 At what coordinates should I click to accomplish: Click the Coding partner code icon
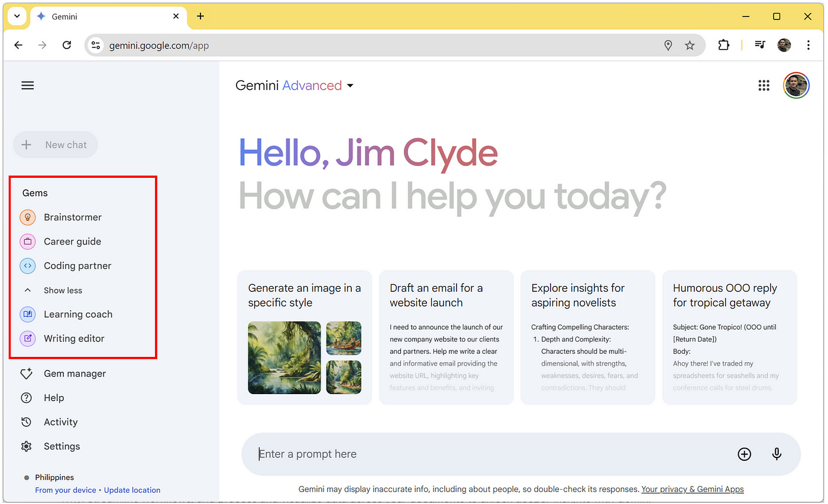pyautogui.click(x=28, y=266)
